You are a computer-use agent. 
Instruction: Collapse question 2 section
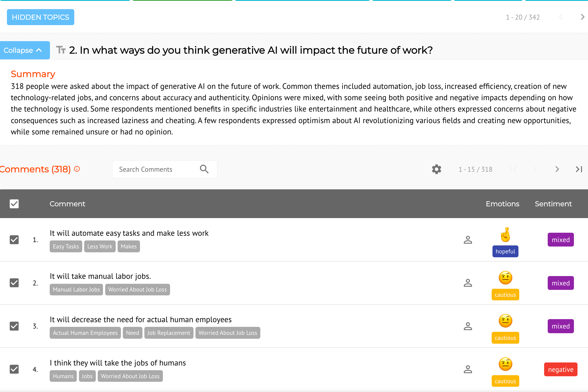click(24, 50)
